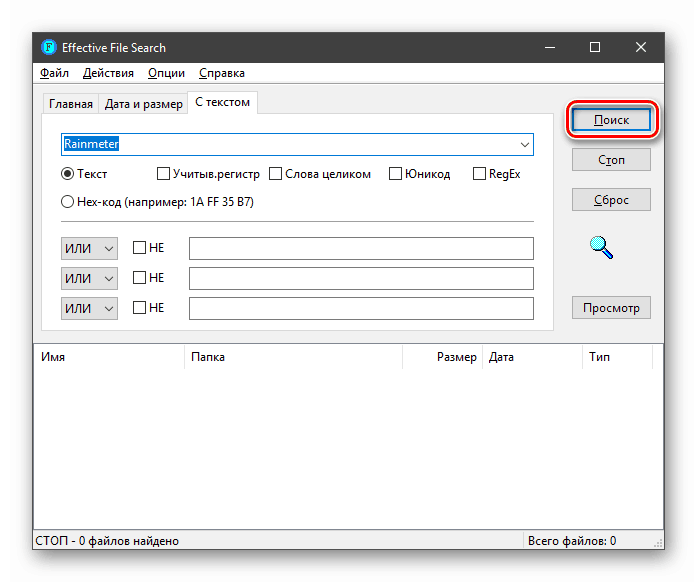
Task: Open the Файл menu
Action: click(54, 73)
